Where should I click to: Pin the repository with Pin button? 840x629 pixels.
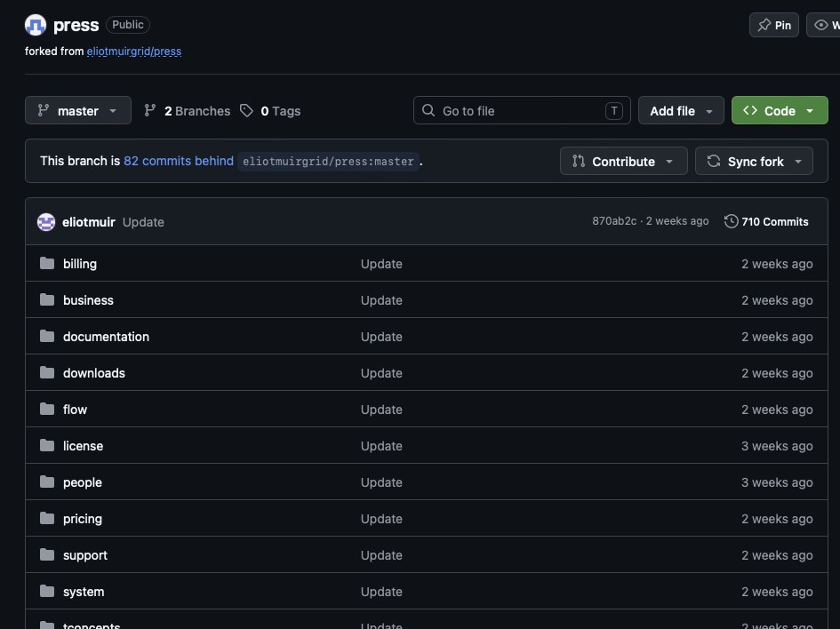(x=774, y=25)
